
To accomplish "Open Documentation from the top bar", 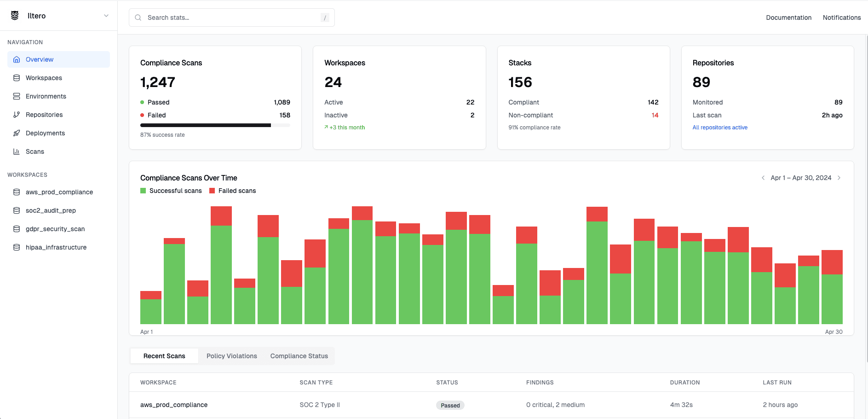I will (x=788, y=17).
